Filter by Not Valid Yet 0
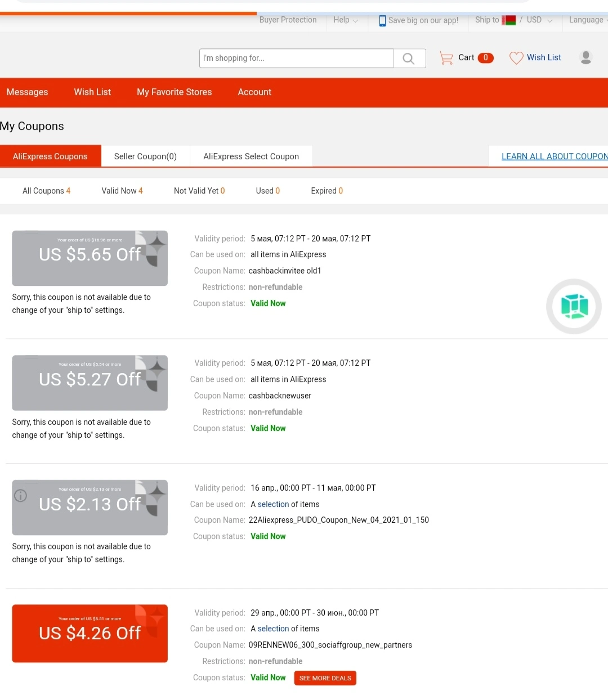This screenshot has width=608, height=700. pyautogui.click(x=199, y=191)
